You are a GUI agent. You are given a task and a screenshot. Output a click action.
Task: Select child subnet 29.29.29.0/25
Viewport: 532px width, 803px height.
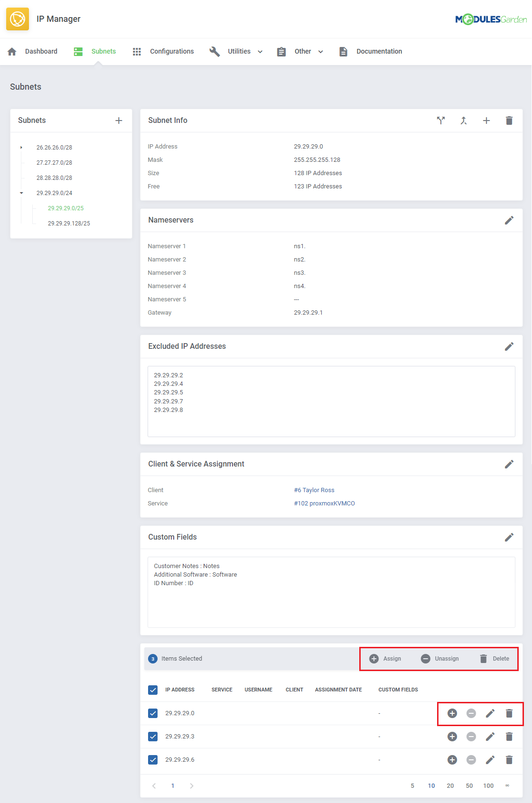coord(66,208)
